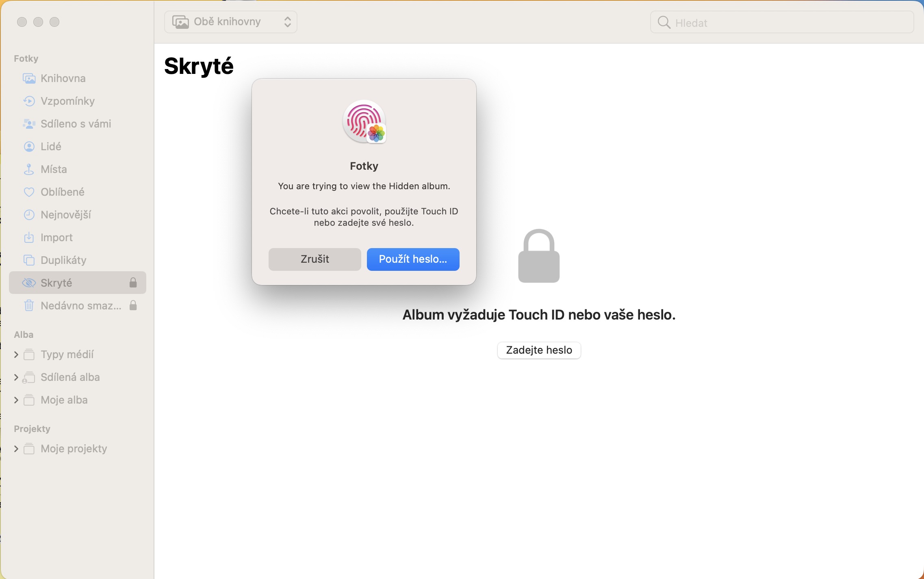Click the lock icon beside Skryté
The image size is (924, 579).
(133, 283)
